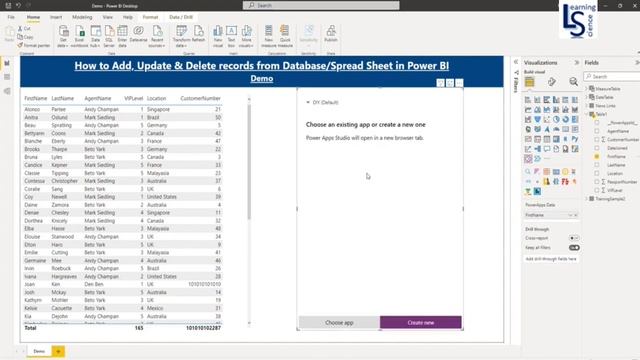Click the save icon in title bar
Screen dimensions: 640x360
click(8, 5)
